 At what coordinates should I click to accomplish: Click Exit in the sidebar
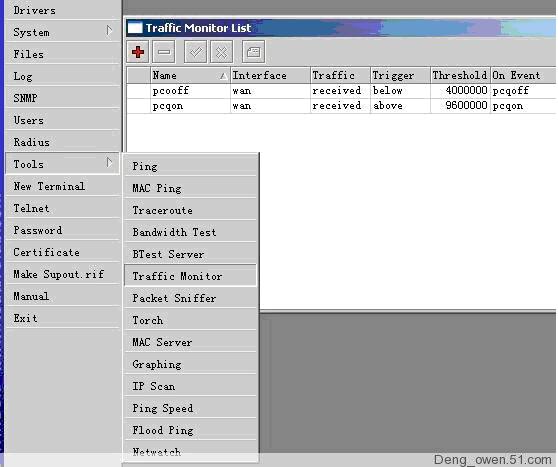point(63,318)
